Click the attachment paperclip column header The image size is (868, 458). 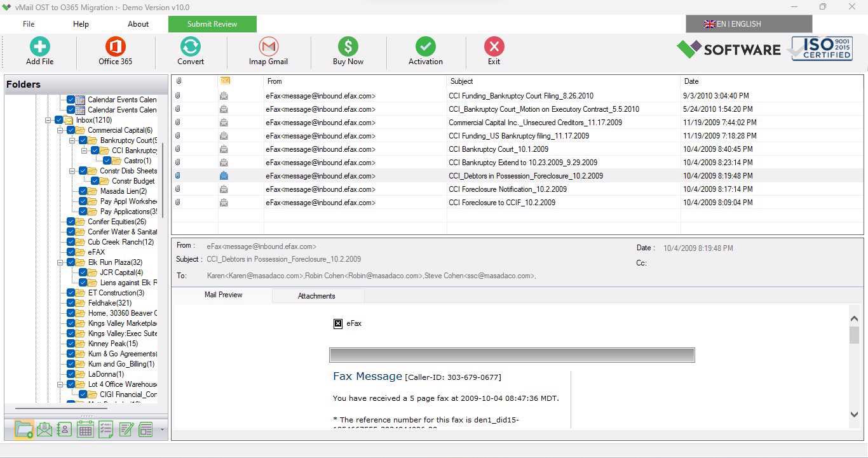point(179,81)
